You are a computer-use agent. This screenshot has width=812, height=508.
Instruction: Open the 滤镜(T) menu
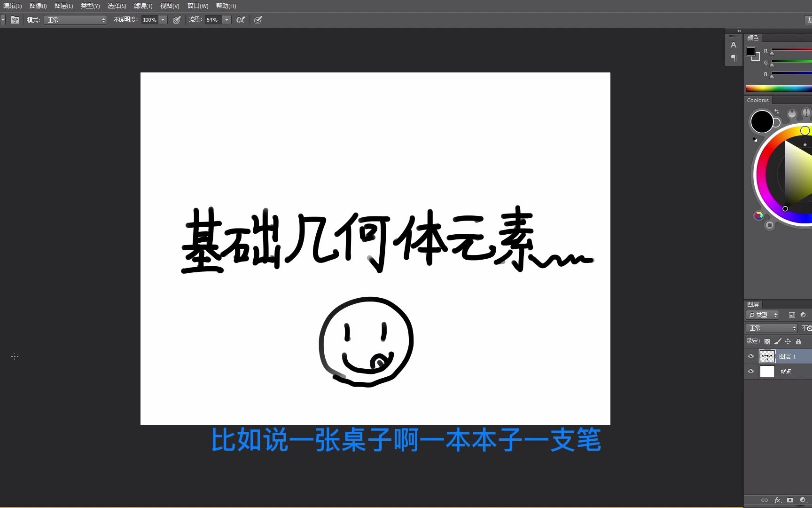click(x=142, y=6)
